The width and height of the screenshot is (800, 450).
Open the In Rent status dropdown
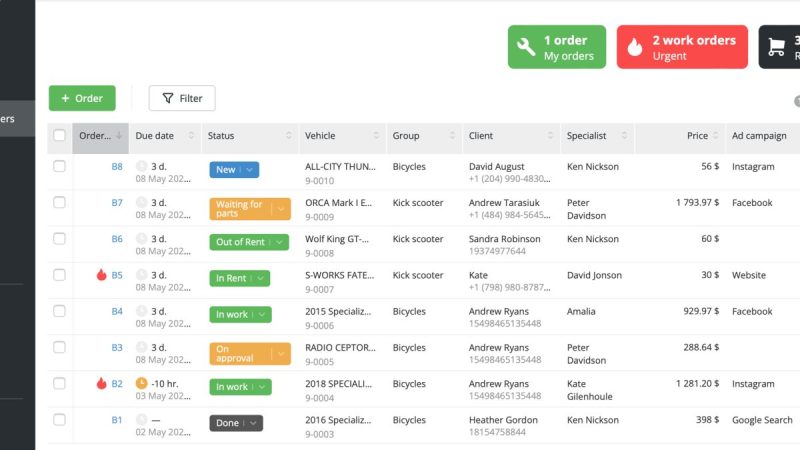[x=240, y=278]
